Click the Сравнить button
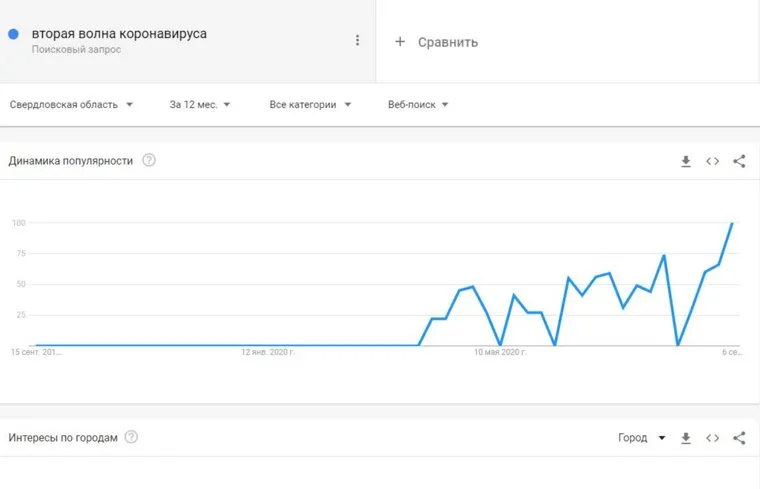This screenshot has width=760, height=489. coord(447,42)
